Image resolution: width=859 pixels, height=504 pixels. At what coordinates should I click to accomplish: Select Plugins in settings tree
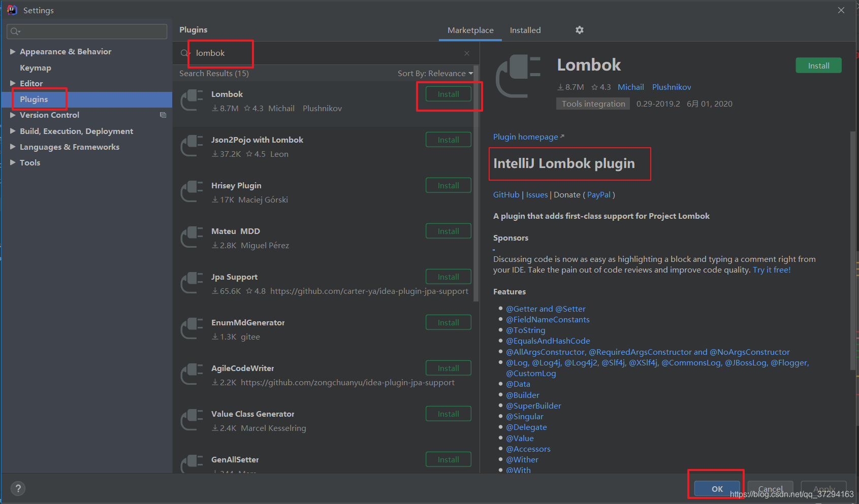pyautogui.click(x=34, y=99)
